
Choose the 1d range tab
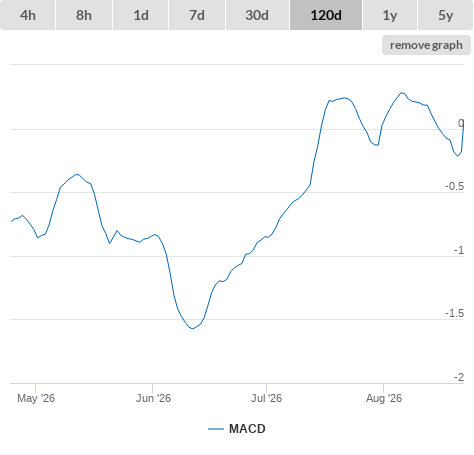pyautogui.click(x=141, y=15)
